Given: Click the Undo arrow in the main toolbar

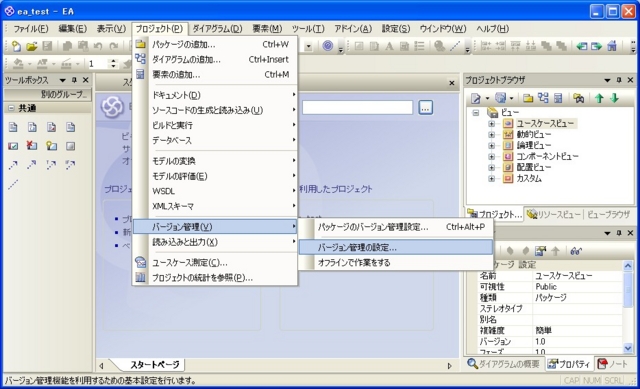Looking at the screenshot, I should [x=98, y=46].
